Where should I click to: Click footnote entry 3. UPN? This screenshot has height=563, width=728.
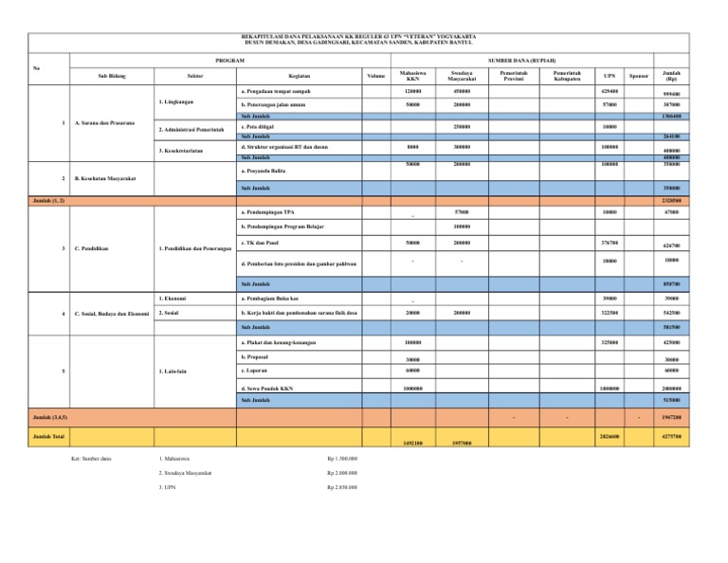click(x=167, y=487)
